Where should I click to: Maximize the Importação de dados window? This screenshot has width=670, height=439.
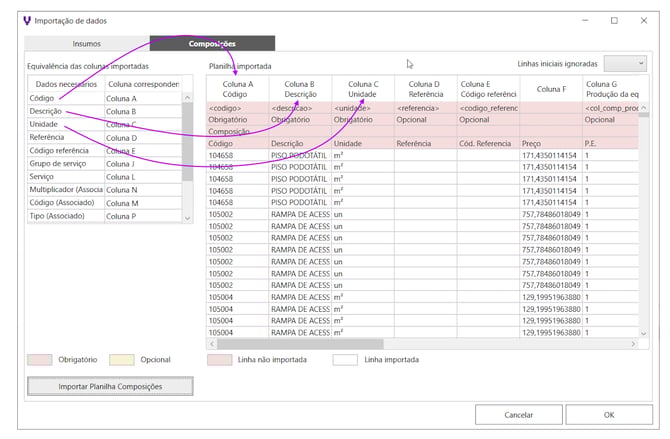tap(613, 20)
